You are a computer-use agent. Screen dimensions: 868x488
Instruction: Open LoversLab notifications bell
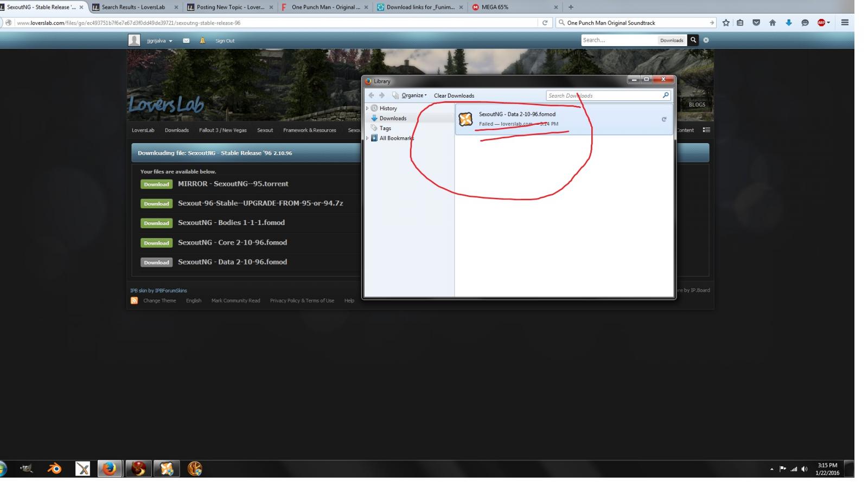pyautogui.click(x=202, y=41)
